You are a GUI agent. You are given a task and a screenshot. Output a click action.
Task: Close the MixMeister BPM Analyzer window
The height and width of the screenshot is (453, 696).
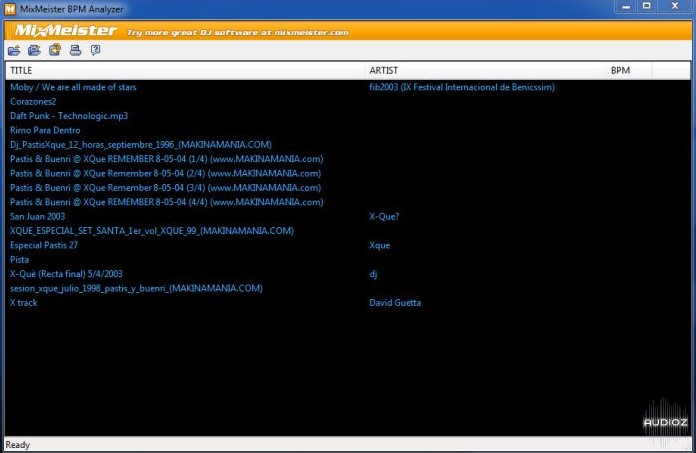click(x=675, y=6)
